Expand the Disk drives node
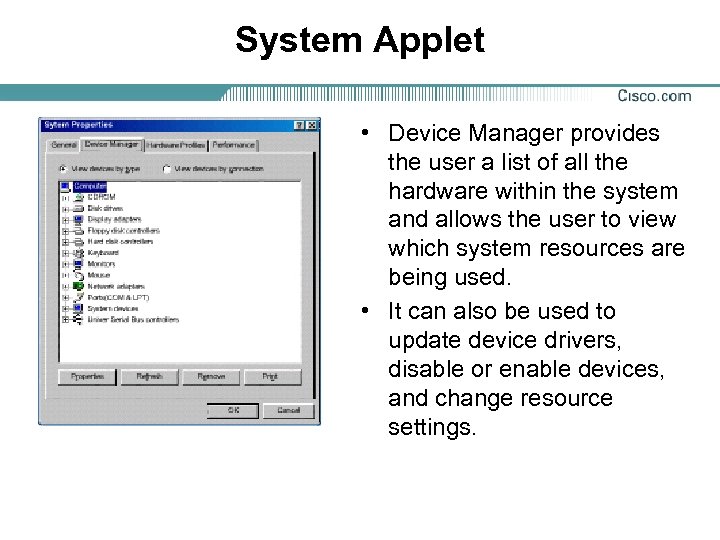The width and height of the screenshot is (720, 540). (x=66, y=209)
